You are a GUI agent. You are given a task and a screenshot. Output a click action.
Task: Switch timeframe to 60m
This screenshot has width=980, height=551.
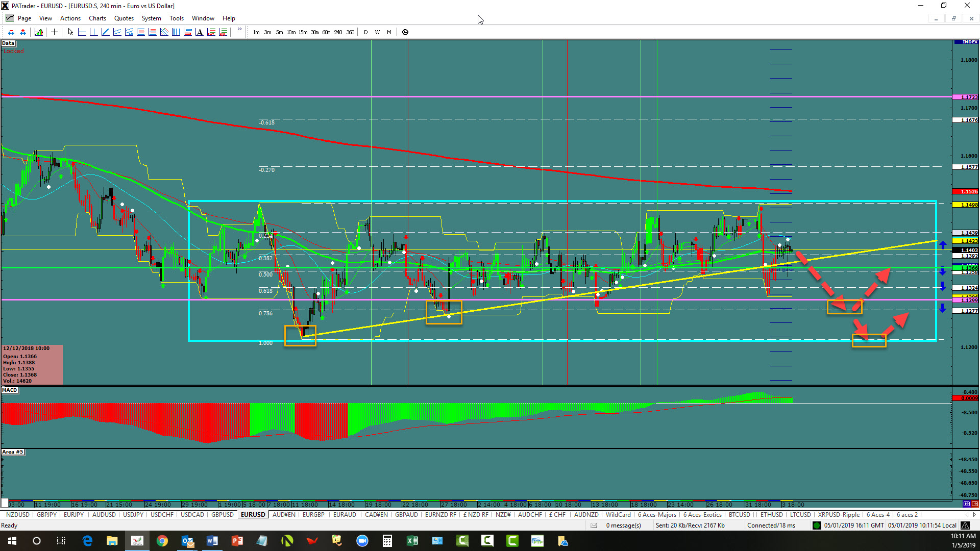pos(326,32)
